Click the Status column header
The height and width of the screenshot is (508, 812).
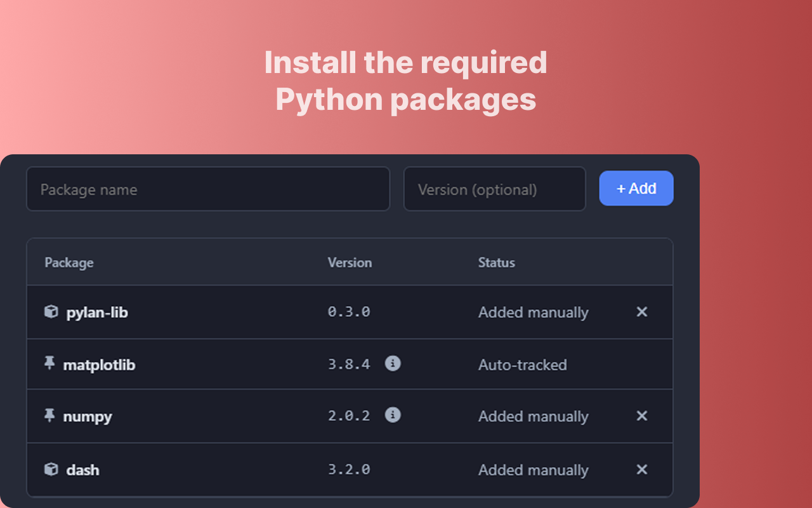[x=497, y=262]
